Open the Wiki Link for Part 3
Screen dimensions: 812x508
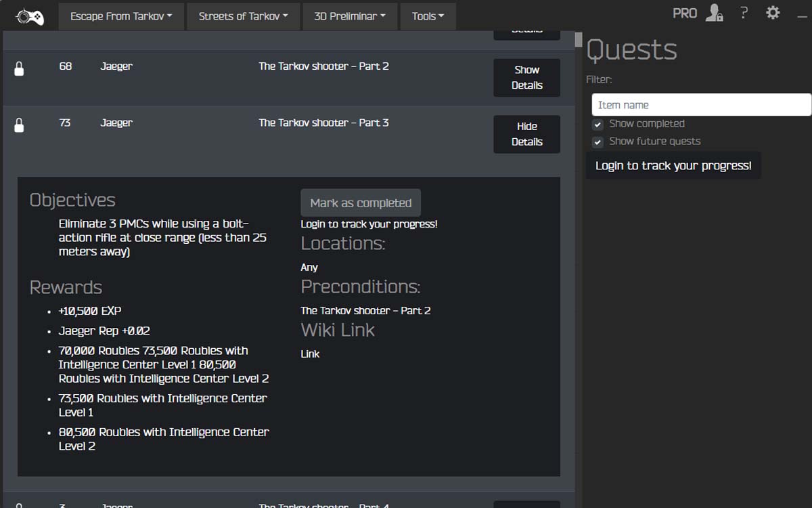click(x=310, y=354)
